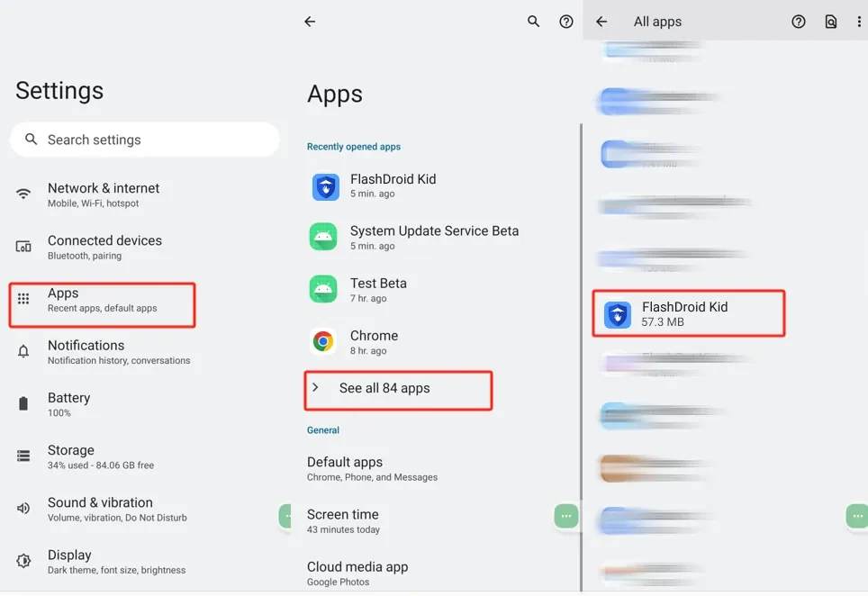Click the Wi-Fi icon beside Network & internet
This screenshot has width=868, height=596.
coord(23,194)
